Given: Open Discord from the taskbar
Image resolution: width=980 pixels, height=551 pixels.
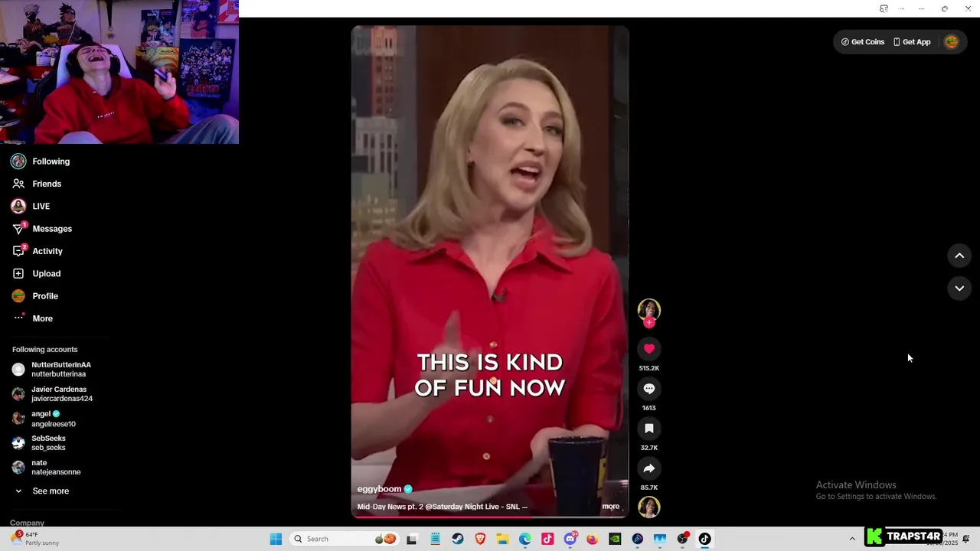Looking at the screenshot, I should 570,539.
